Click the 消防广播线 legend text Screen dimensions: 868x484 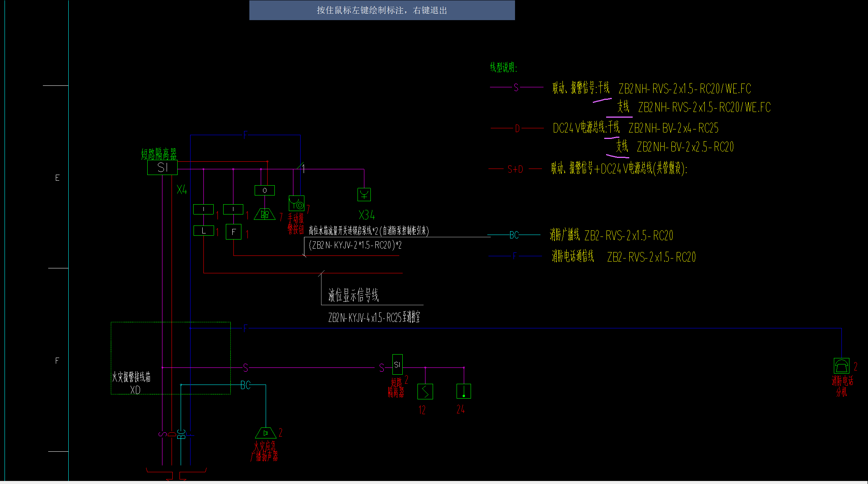click(565, 235)
